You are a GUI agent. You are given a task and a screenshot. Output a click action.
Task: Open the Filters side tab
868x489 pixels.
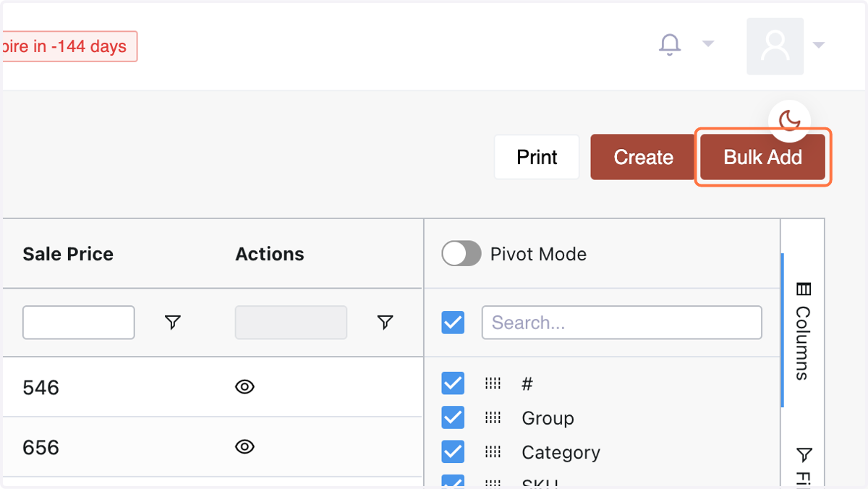click(803, 467)
